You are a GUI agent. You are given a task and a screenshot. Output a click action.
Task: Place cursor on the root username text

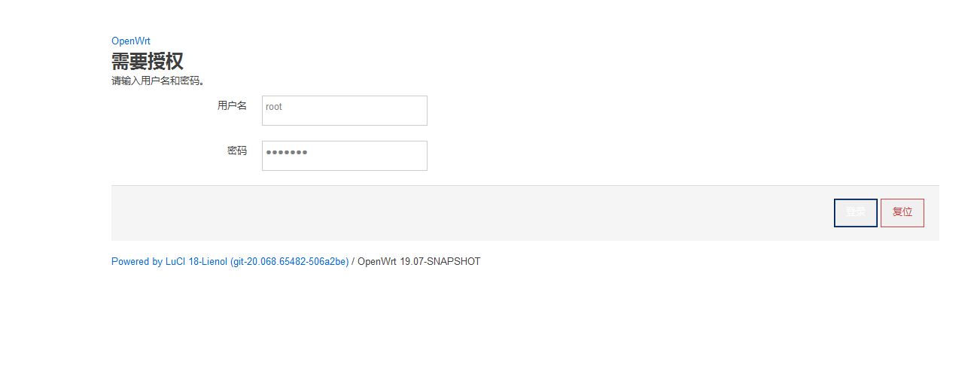[x=274, y=107]
